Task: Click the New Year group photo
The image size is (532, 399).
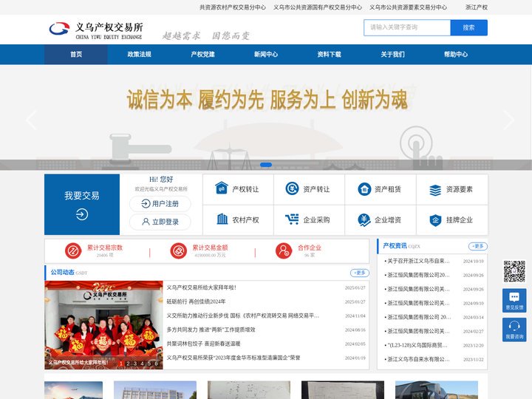Action: (x=103, y=324)
